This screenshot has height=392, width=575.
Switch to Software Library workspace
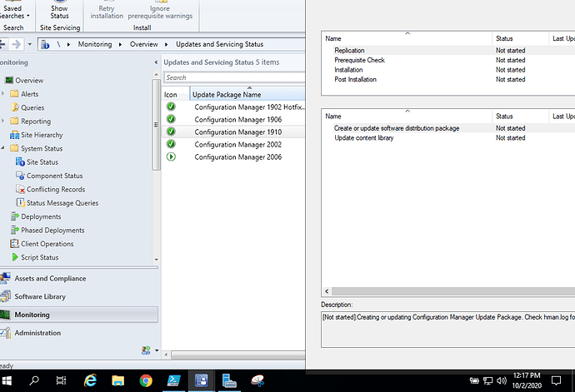(x=79, y=296)
